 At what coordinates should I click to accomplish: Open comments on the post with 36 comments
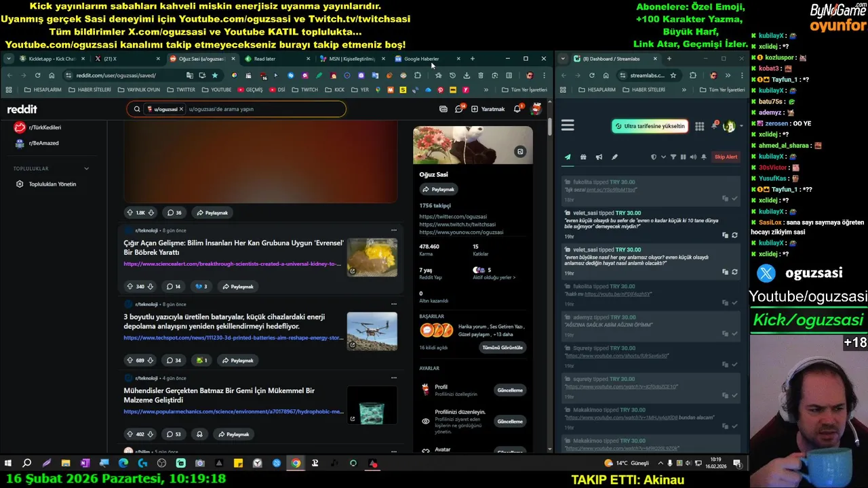[174, 212]
